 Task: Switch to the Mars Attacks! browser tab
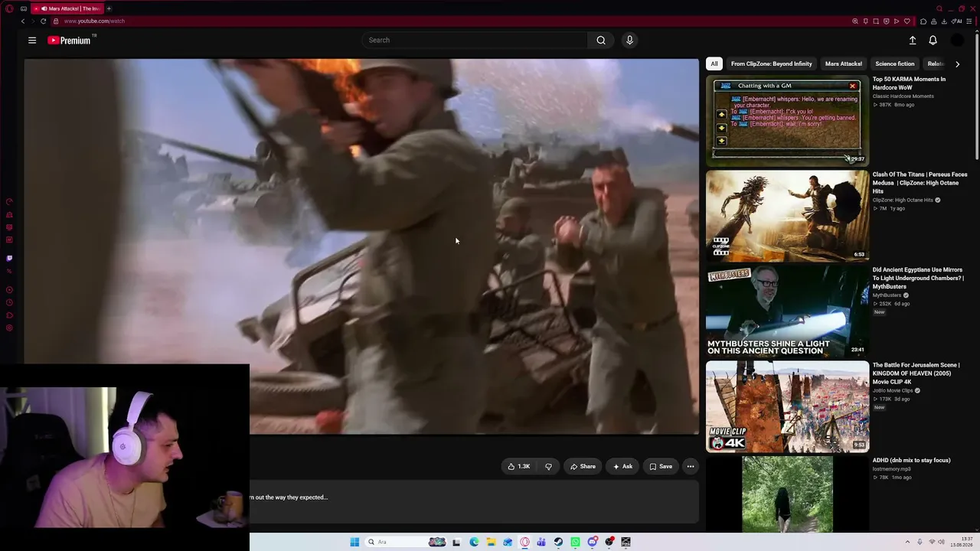point(67,8)
